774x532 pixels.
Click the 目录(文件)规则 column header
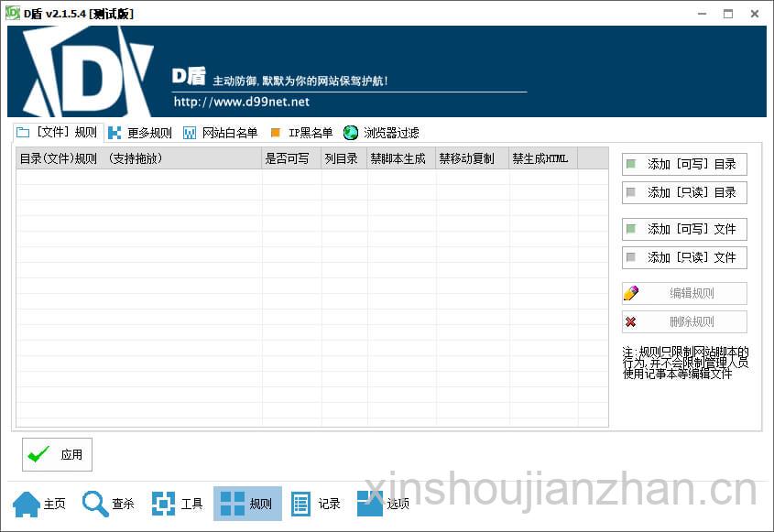(138, 158)
